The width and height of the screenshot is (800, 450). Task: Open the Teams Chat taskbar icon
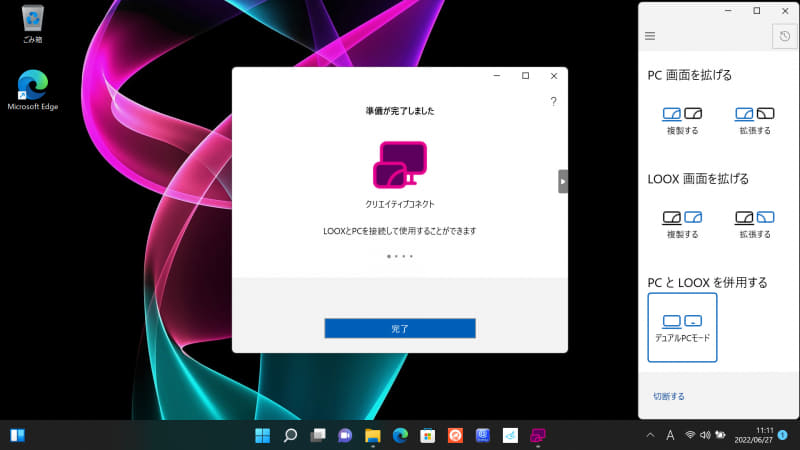345,435
